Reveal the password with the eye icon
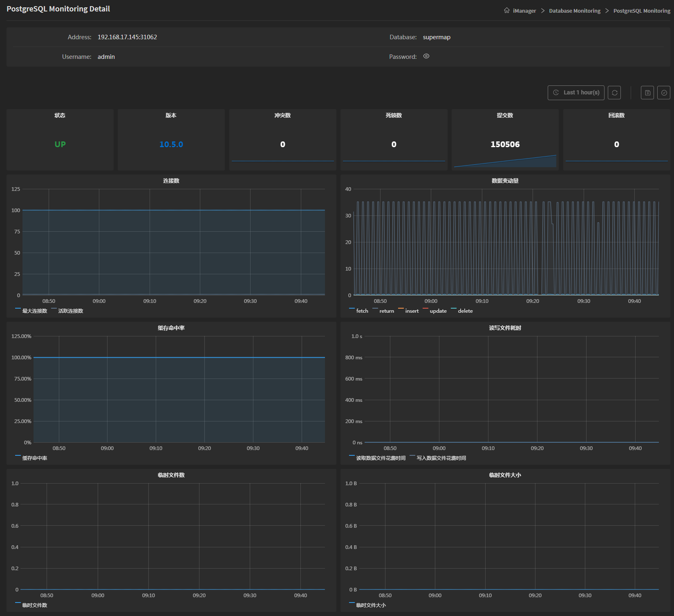This screenshot has width=674, height=616. [426, 56]
